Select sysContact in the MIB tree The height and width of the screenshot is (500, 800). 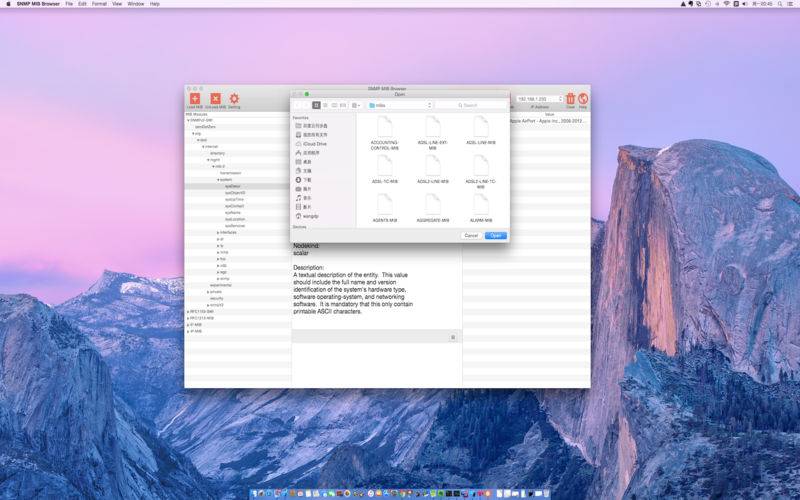pyautogui.click(x=235, y=206)
